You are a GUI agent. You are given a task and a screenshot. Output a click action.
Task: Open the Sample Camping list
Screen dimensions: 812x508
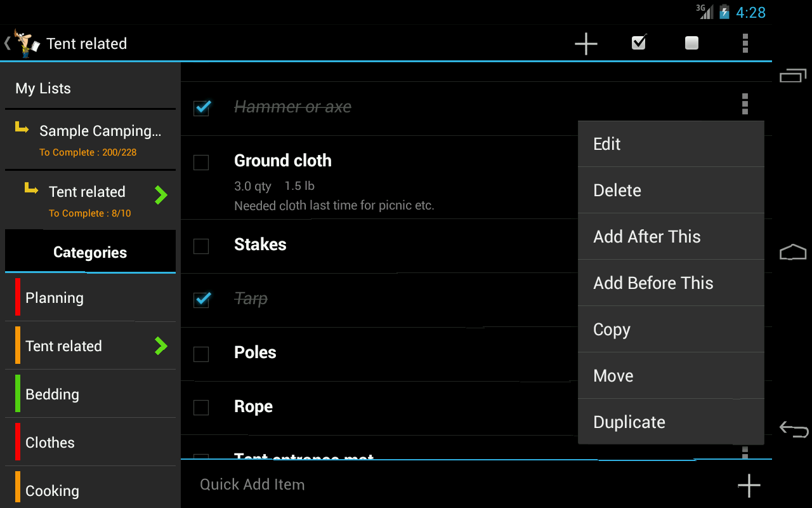coord(90,140)
